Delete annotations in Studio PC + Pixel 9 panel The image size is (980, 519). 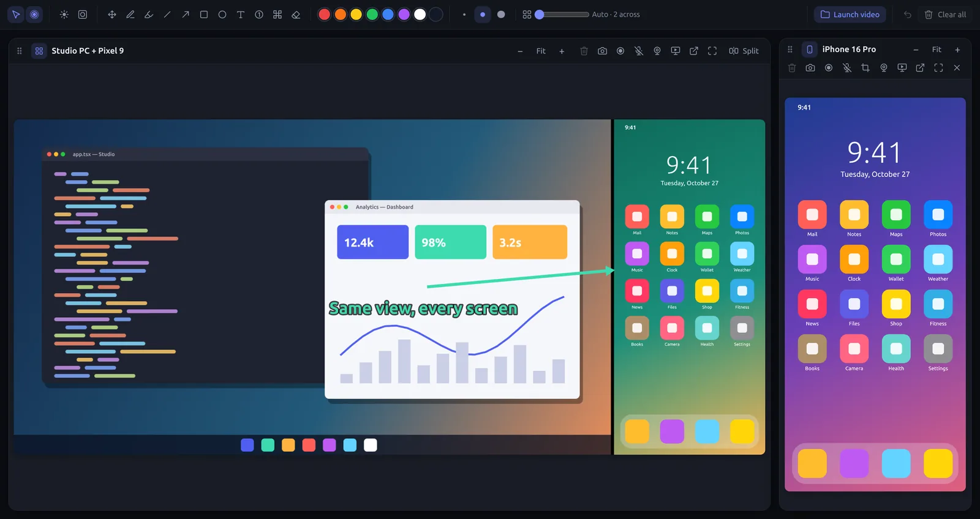pyautogui.click(x=584, y=51)
